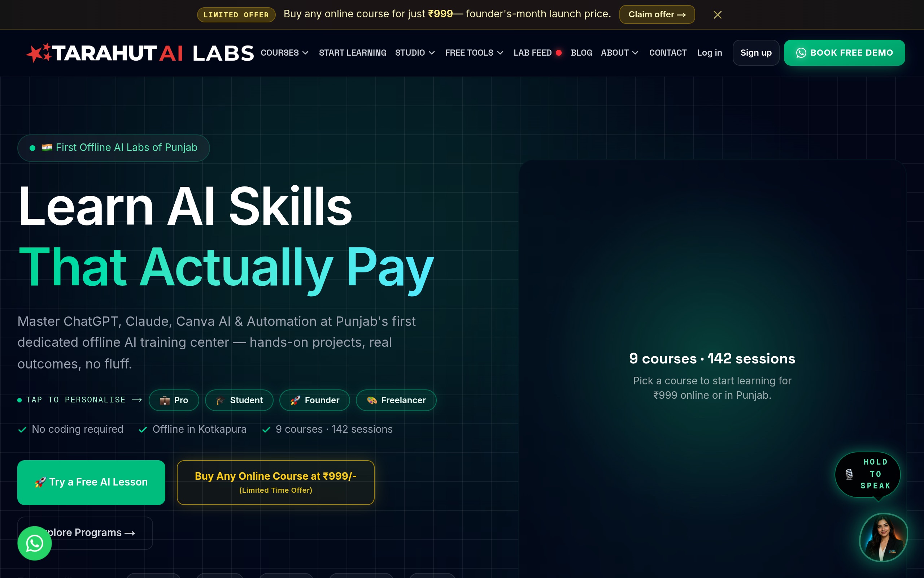Viewport: 924px width, 578px height.
Task: Click rocket icon on Founder chip
Action: [295, 400]
